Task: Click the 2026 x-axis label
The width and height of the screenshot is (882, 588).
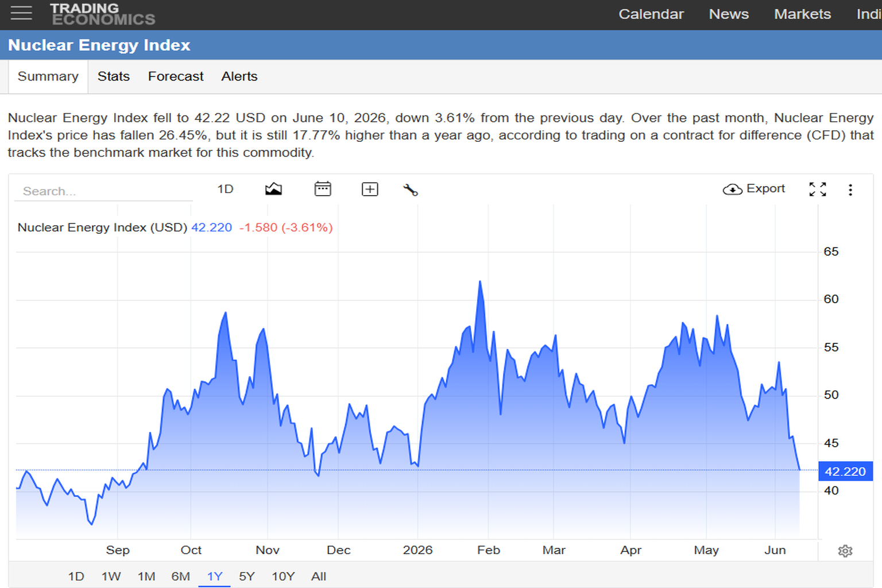Action: pyautogui.click(x=417, y=550)
